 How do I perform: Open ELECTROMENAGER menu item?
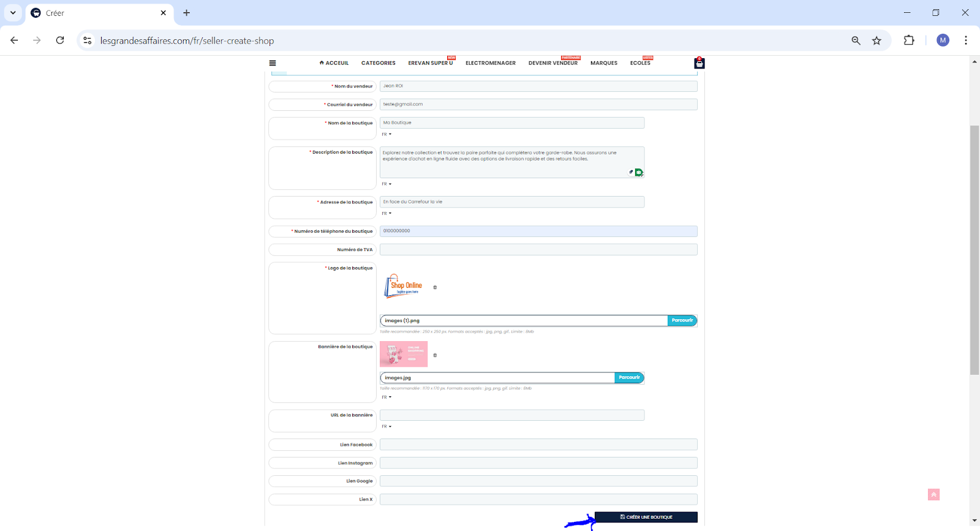(x=491, y=63)
